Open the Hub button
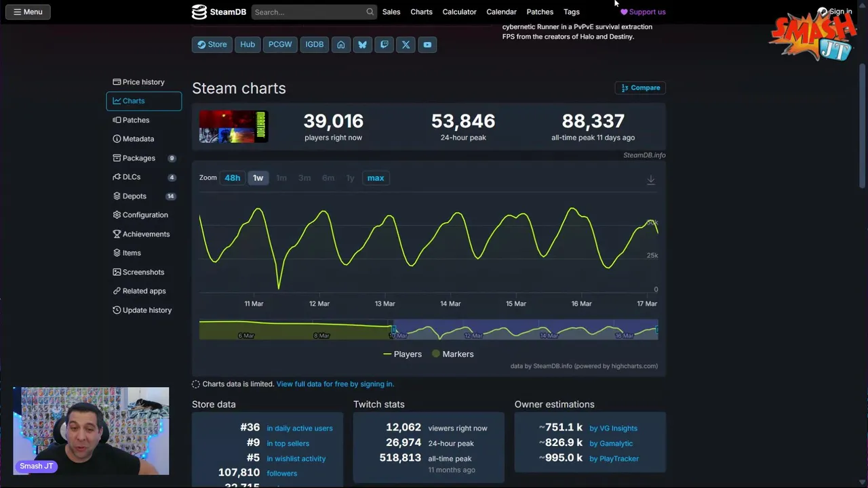This screenshot has height=488, width=868. (248, 44)
